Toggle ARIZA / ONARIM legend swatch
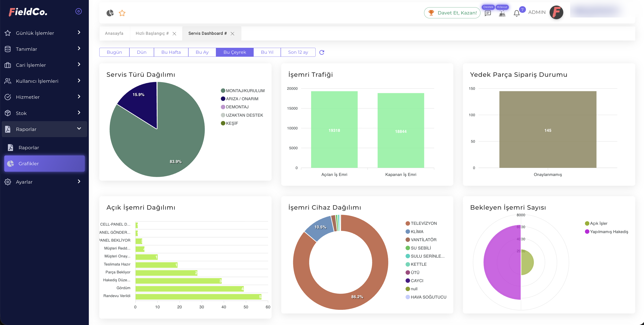 [223, 99]
